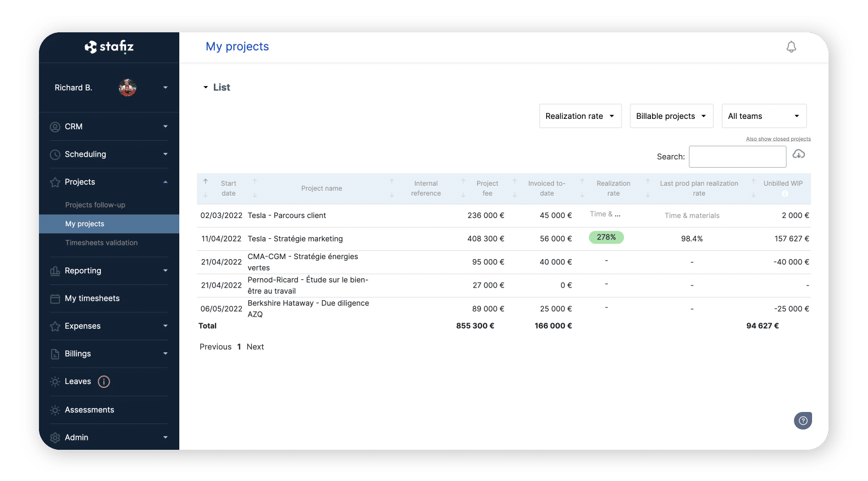Image resolution: width=868 pixels, height=481 pixels.
Task: Click the CRM person icon
Action: pyautogui.click(x=55, y=127)
